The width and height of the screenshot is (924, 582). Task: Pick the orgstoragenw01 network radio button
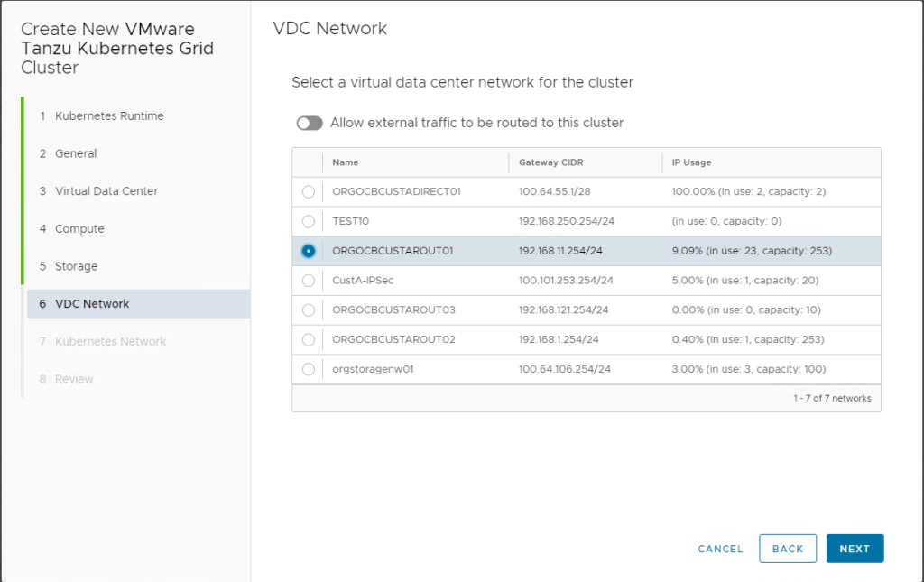[309, 369]
